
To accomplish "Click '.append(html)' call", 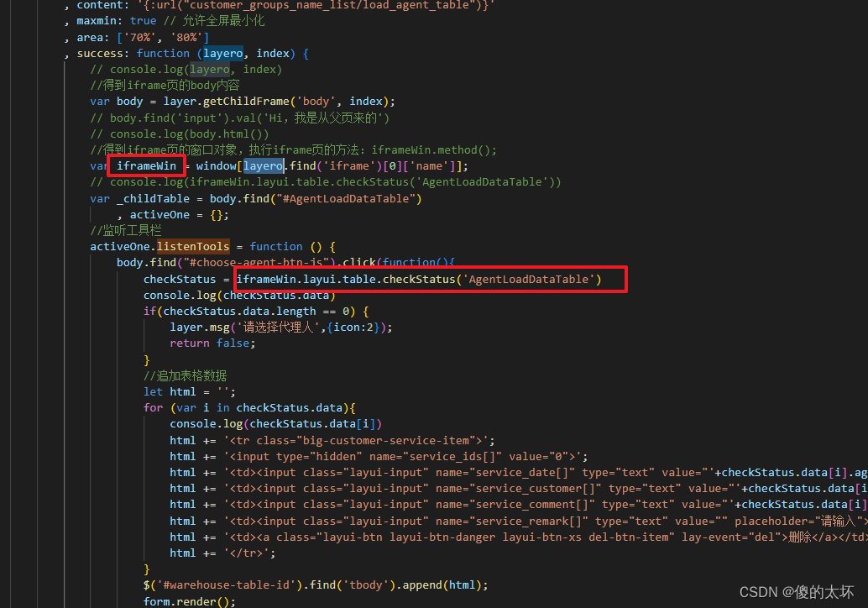I will pyautogui.click(x=441, y=586).
